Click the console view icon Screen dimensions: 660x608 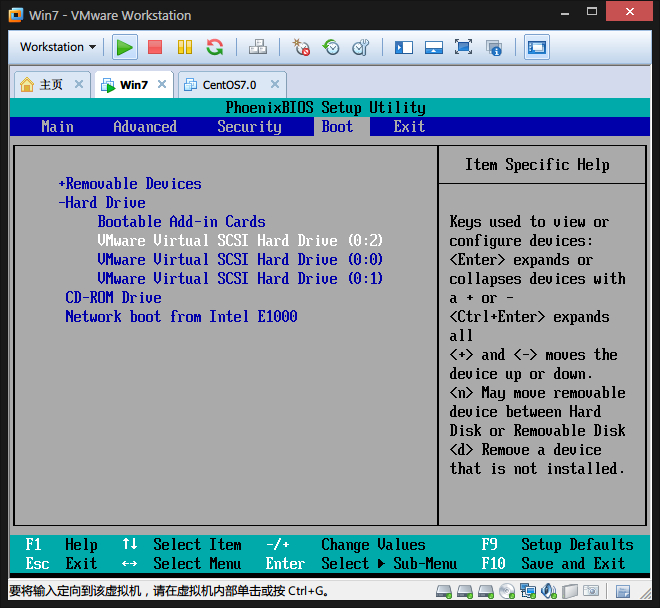(537, 47)
